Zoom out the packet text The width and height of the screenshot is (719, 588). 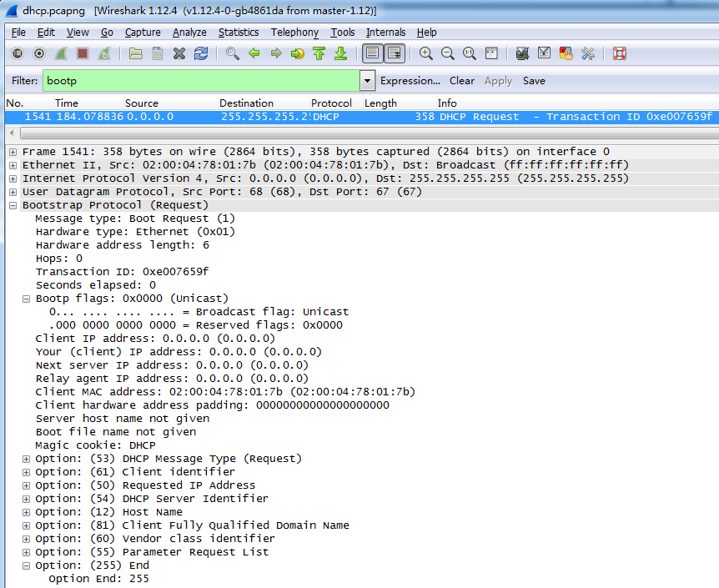(x=448, y=53)
